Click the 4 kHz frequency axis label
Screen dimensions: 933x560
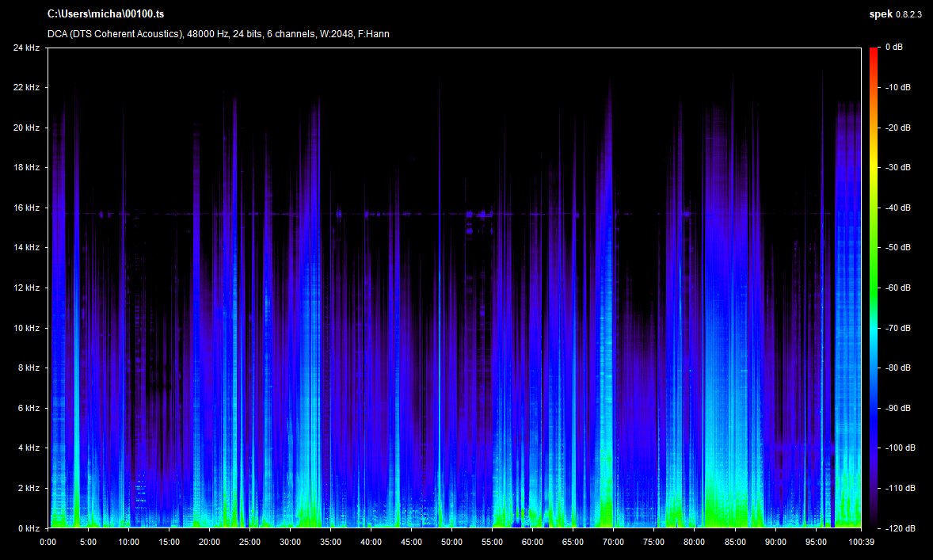[x=29, y=448]
